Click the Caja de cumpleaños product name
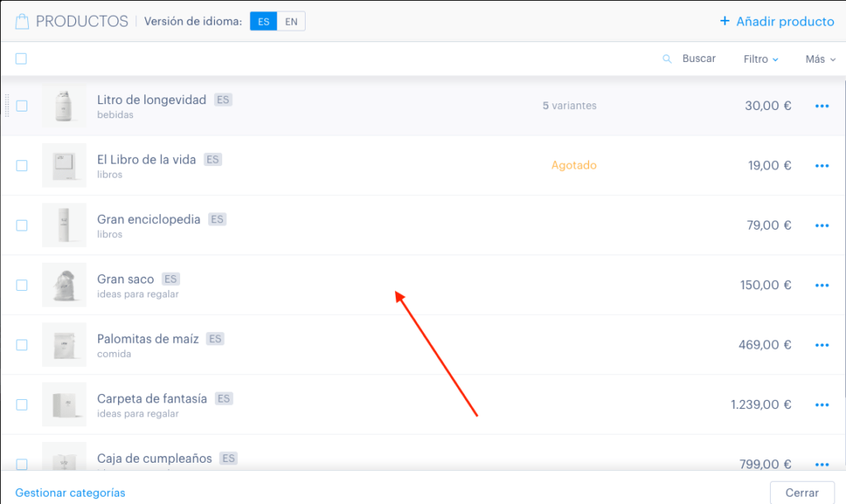This screenshot has height=504, width=846. point(154,459)
